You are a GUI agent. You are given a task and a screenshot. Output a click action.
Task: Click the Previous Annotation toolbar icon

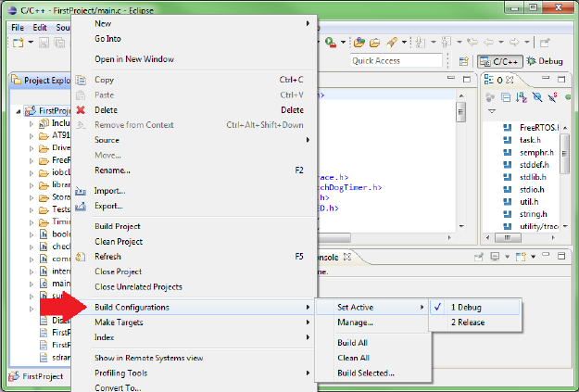coord(447,43)
